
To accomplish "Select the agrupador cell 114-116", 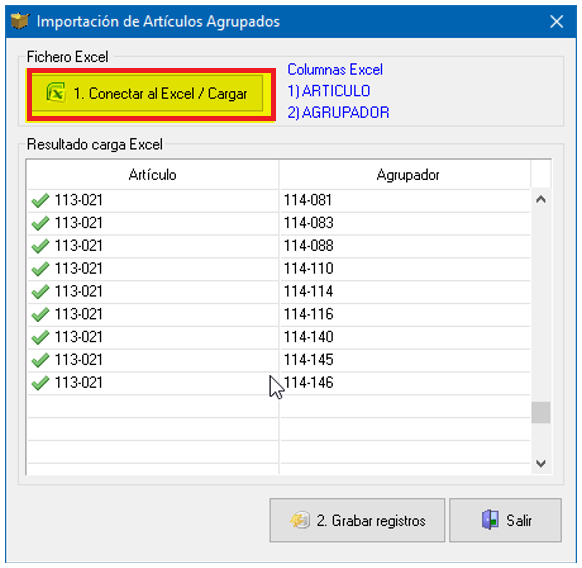I will [405, 314].
